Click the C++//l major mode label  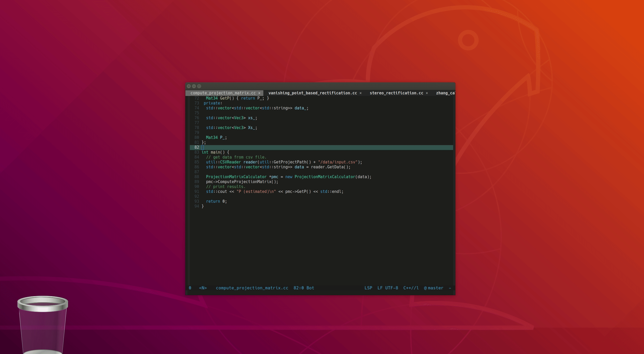(x=411, y=288)
